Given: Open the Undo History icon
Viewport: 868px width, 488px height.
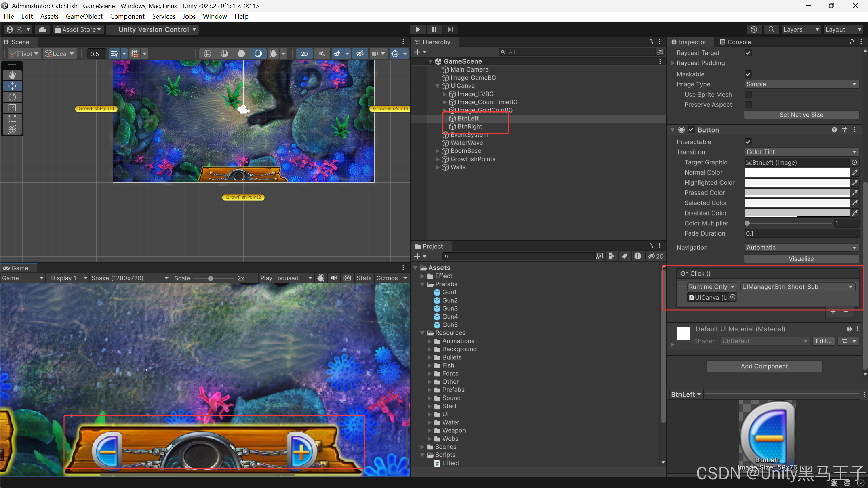Looking at the screenshot, I should (754, 29).
